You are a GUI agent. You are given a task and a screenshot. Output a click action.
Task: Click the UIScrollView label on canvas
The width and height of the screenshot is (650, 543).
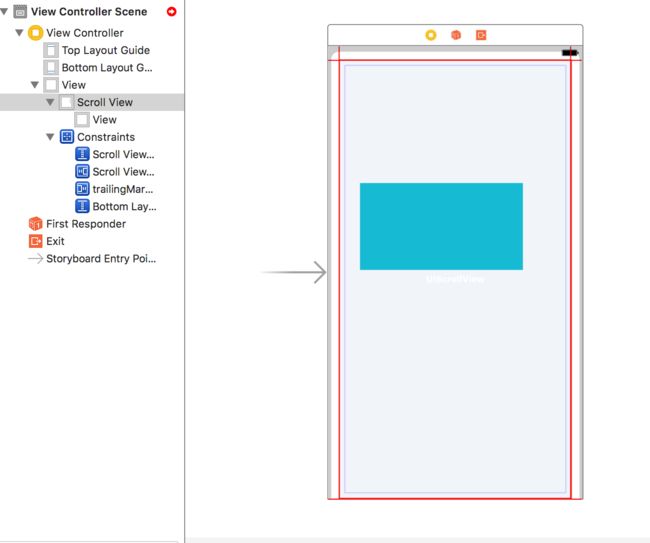455,279
